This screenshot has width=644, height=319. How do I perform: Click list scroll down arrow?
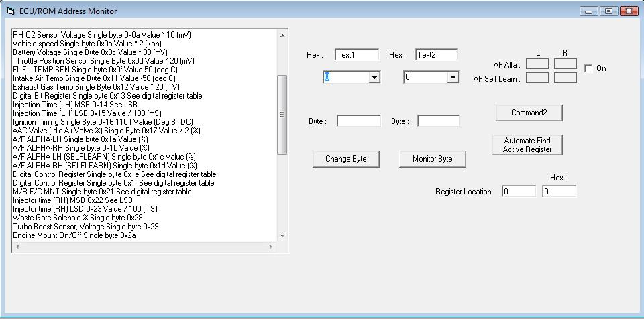coord(282,236)
